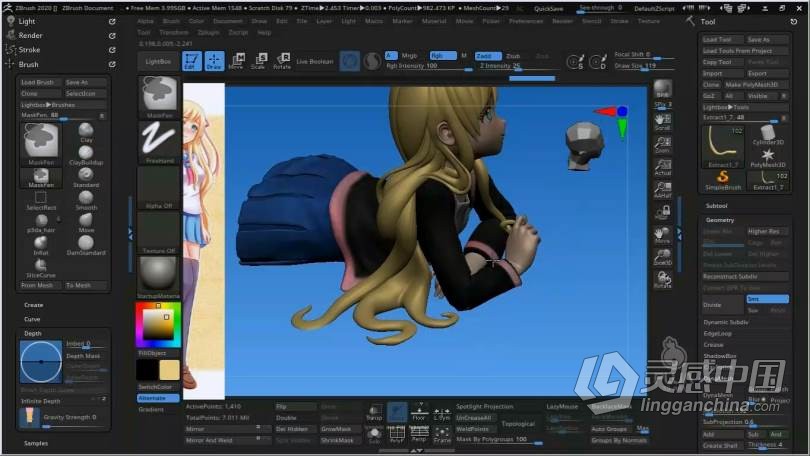Expand the Stroke palette

29,50
